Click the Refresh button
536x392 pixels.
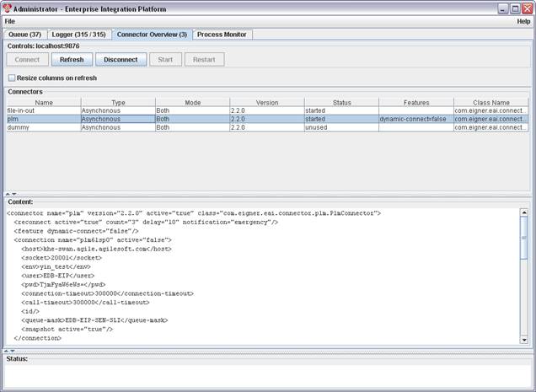click(x=72, y=60)
